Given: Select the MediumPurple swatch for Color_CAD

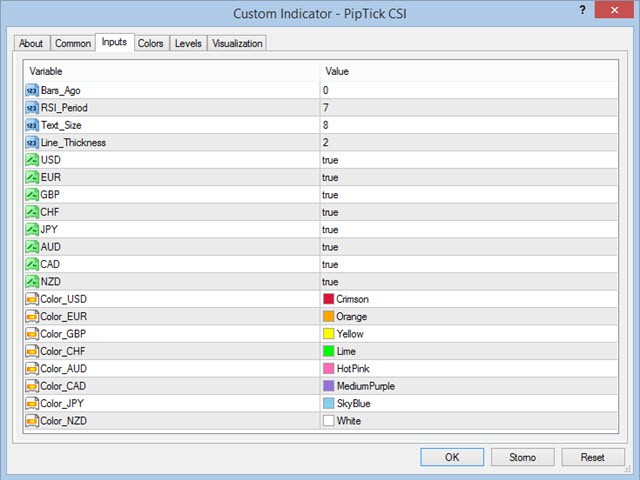Looking at the screenshot, I should [329, 386].
